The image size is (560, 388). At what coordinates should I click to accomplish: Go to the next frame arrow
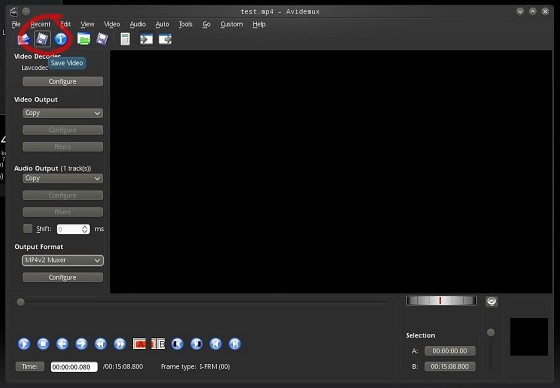point(81,344)
